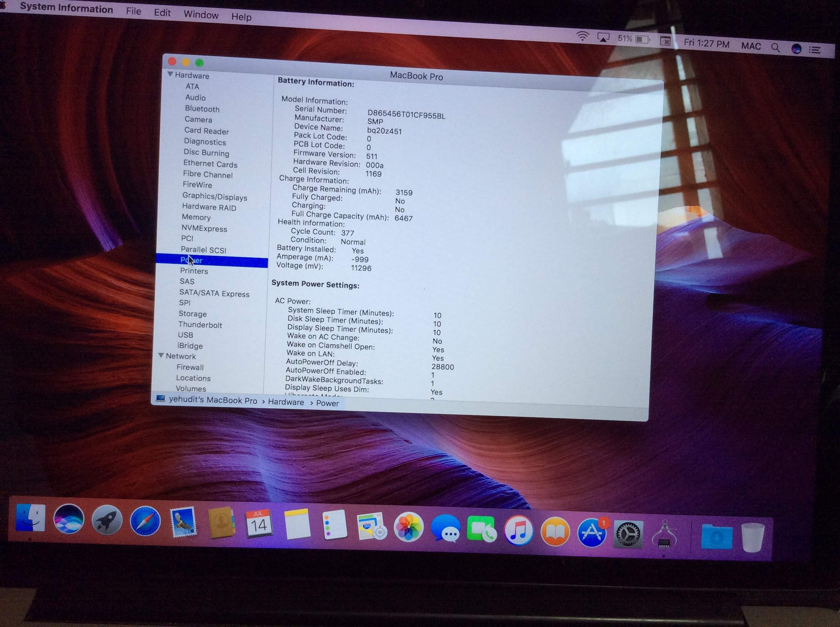Click keyboard viewer icon in menu bar
Screen dimensions: 840x627
click(x=665, y=41)
